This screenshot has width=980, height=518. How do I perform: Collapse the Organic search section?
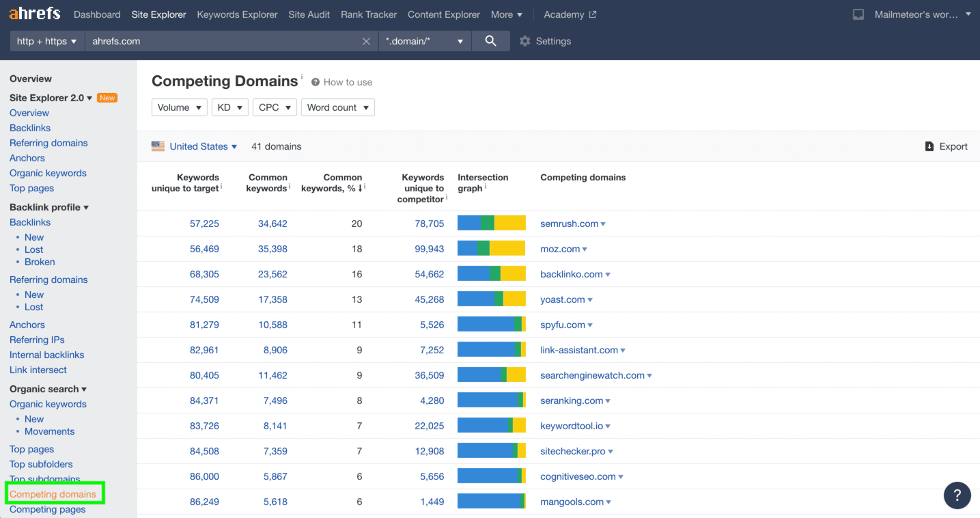click(x=48, y=389)
